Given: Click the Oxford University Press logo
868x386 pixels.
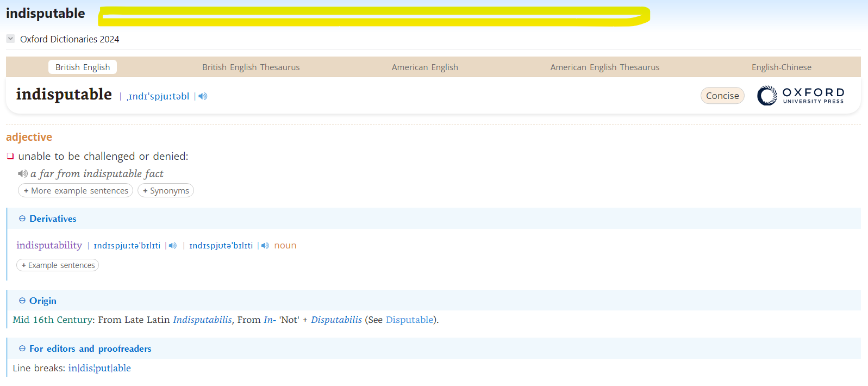Looking at the screenshot, I should (800, 96).
